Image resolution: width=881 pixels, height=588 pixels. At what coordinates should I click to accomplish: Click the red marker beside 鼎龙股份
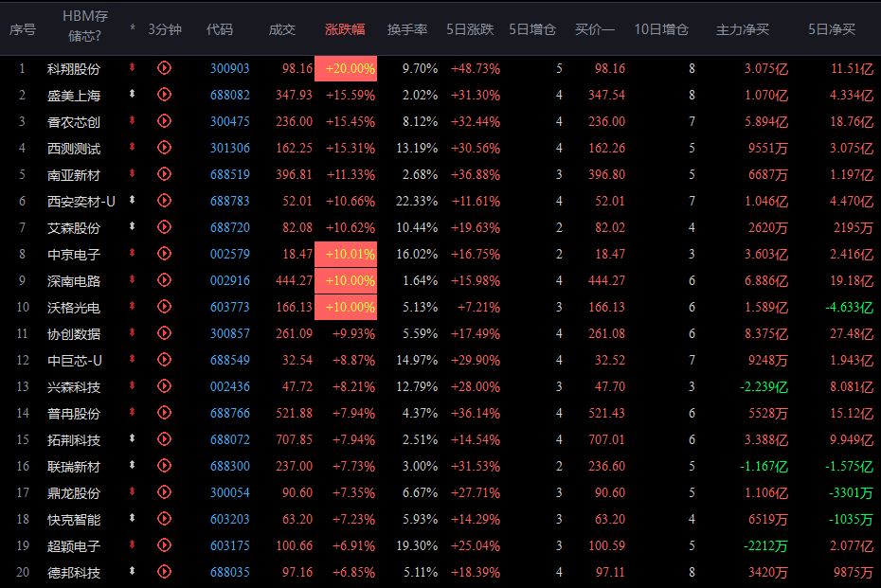132,491
